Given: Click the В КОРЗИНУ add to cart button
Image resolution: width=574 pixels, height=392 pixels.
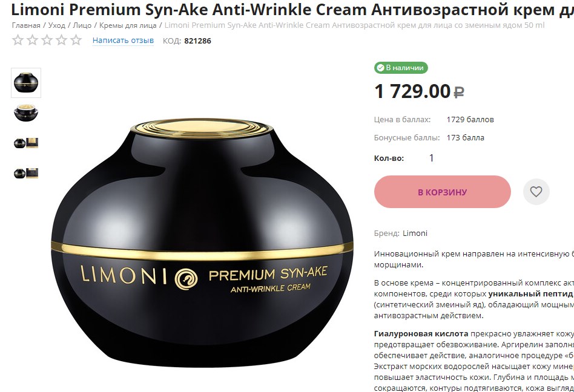Looking at the screenshot, I should point(442,192).
